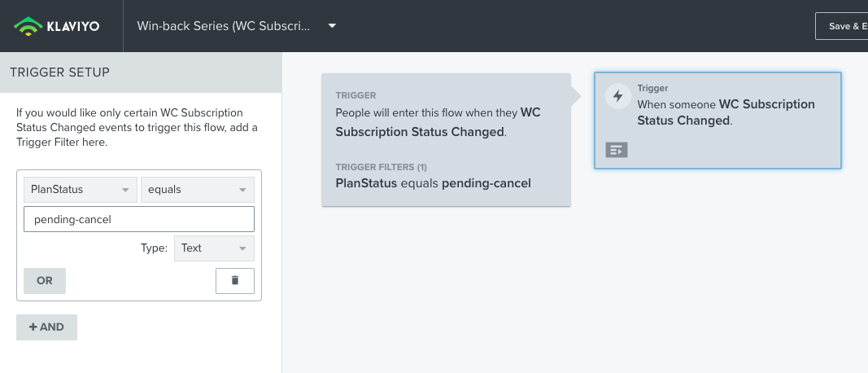
Task: Click the trigger summary tooltip panel
Action: click(x=446, y=139)
